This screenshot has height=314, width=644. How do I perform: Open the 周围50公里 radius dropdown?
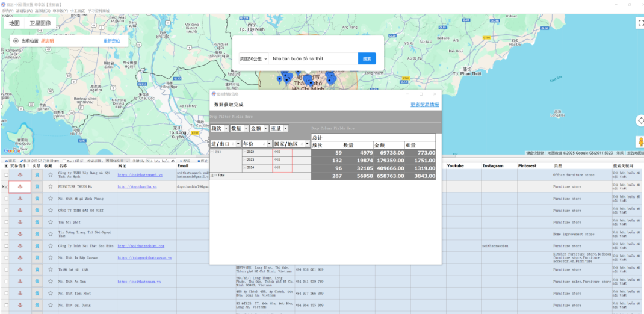point(253,59)
